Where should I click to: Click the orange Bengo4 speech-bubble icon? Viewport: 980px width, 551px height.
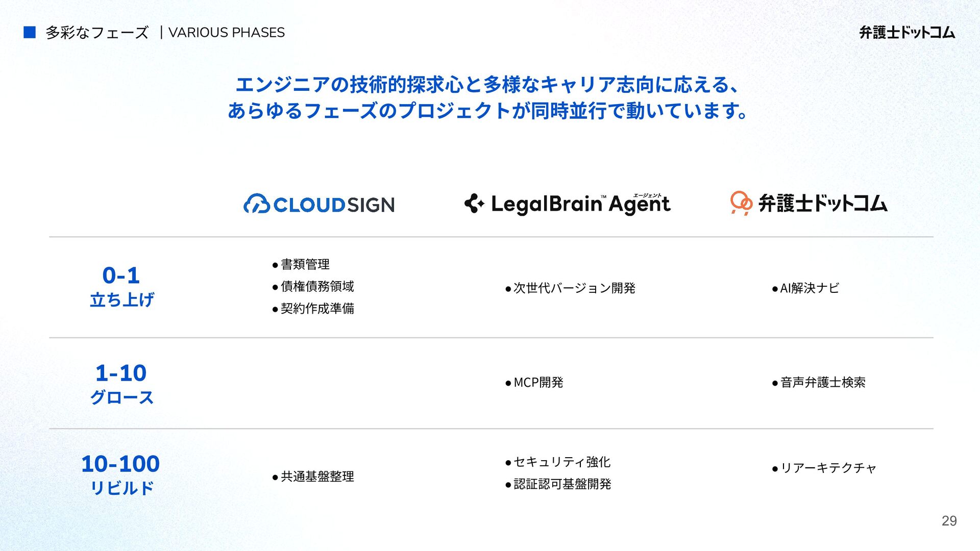coord(741,203)
